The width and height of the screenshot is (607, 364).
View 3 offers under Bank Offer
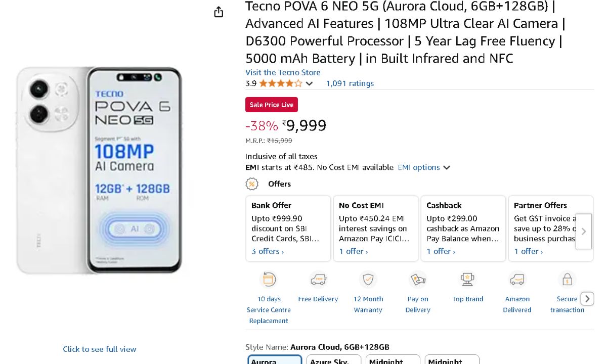(268, 251)
